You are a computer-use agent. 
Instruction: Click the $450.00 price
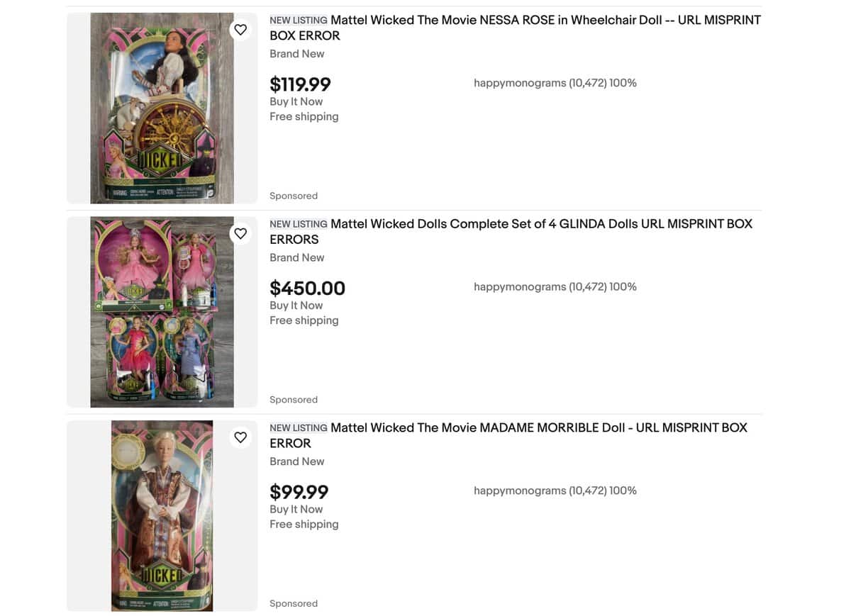(x=307, y=289)
